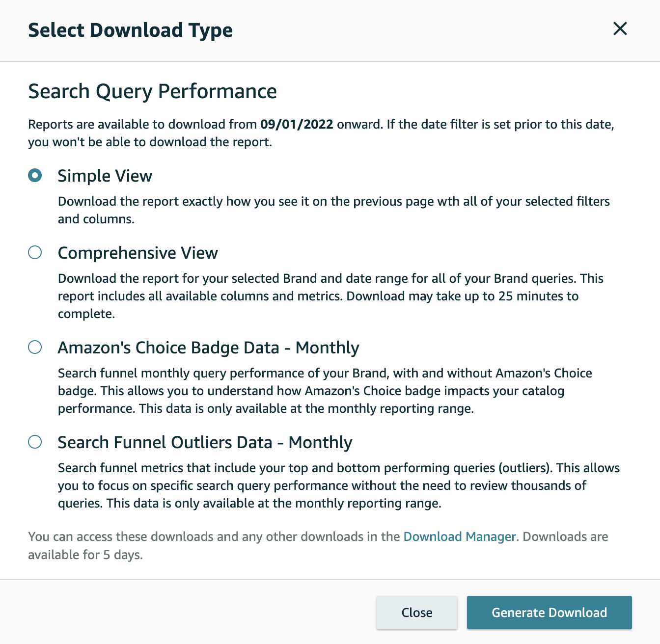This screenshot has width=660, height=644.
Task: Click the Simple View description text
Action: tap(333, 210)
